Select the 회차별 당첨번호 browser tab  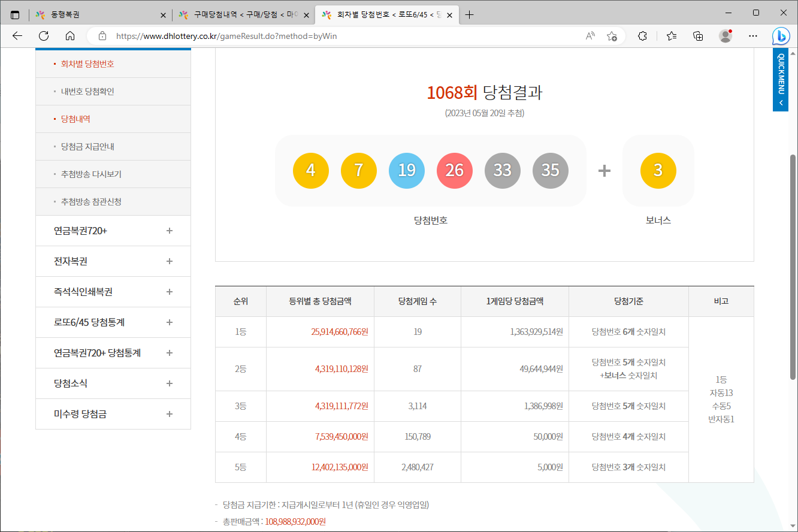[x=387, y=15]
